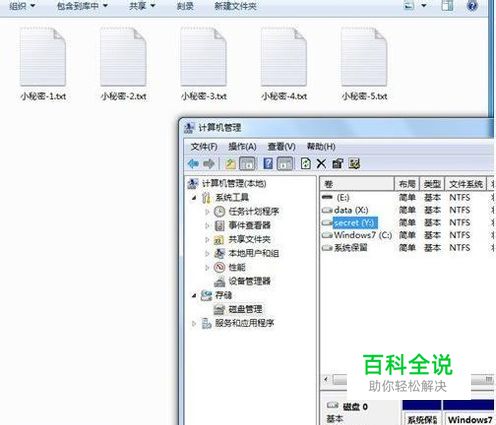
Task: Open the 共享 dropdown in Explorer toolbar
Action: click(x=142, y=6)
